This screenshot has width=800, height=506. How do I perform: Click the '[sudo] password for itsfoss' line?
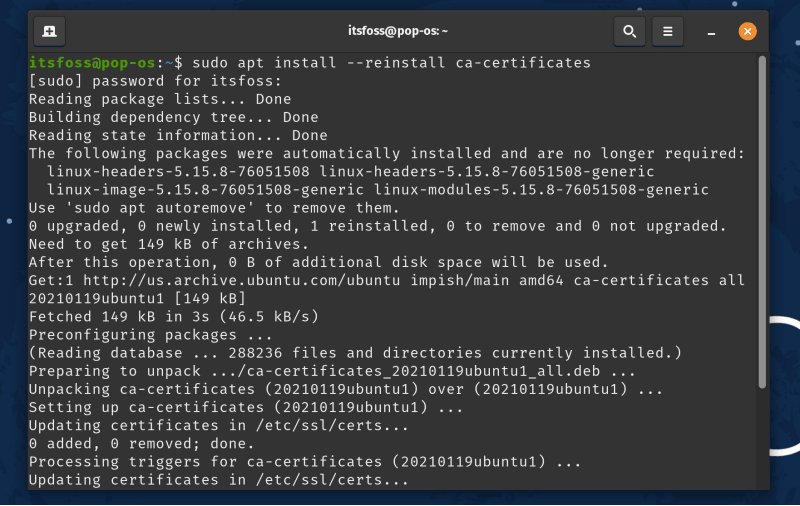155,81
